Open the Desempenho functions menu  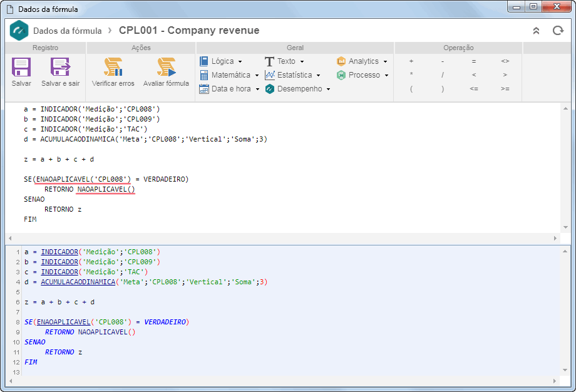click(x=297, y=89)
